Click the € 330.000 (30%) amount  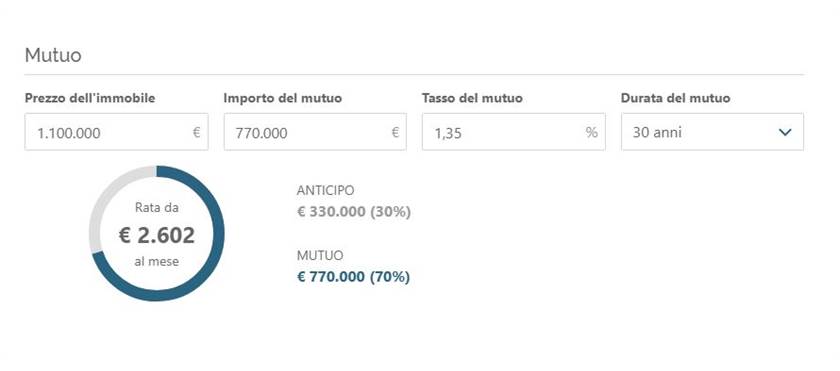[x=354, y=212]
